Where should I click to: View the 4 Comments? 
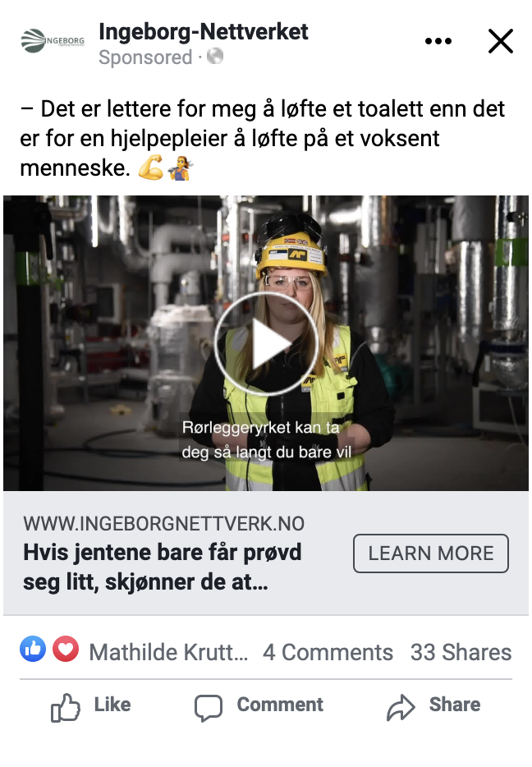tap(328, 652)
